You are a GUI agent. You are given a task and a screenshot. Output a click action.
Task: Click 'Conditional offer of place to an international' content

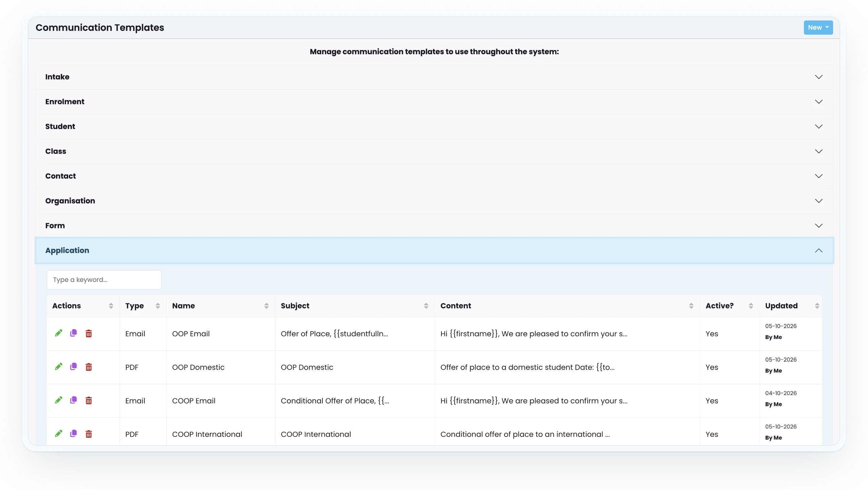point(525,434)
